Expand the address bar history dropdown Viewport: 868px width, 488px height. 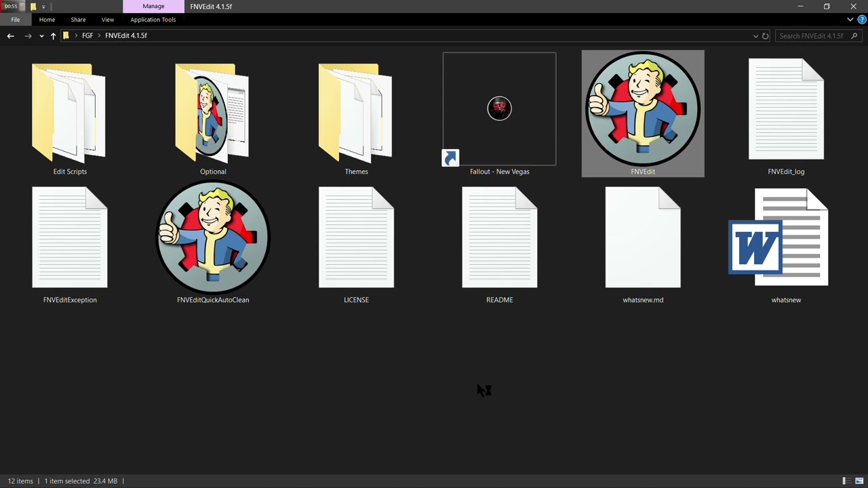pos(755,36)
